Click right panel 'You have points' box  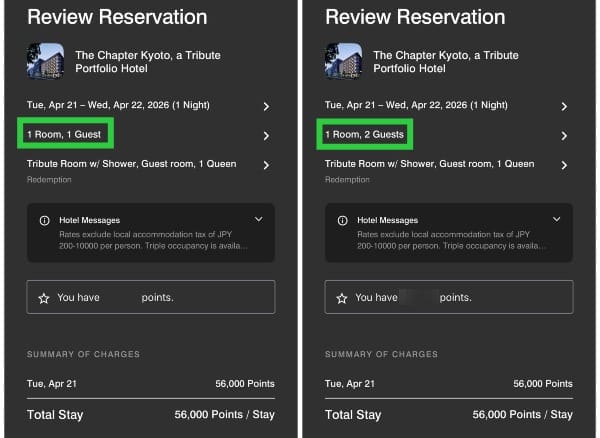point(449,297)
